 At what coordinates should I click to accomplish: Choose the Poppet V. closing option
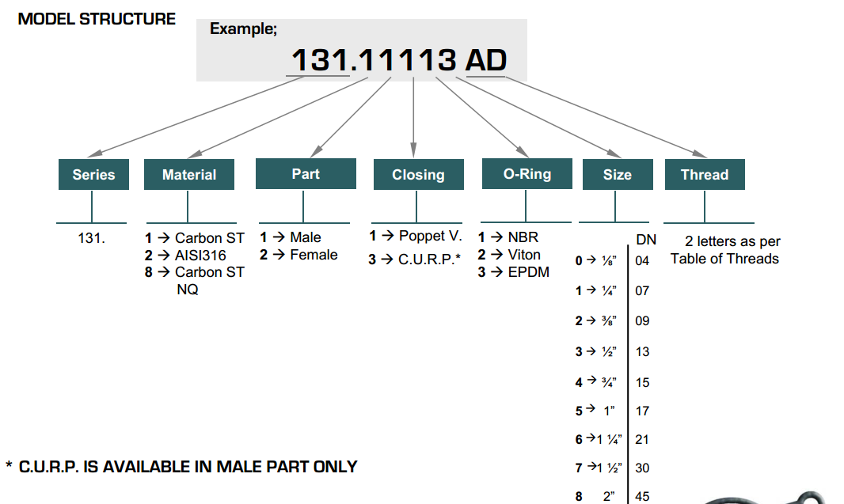[x=416, y=236]
